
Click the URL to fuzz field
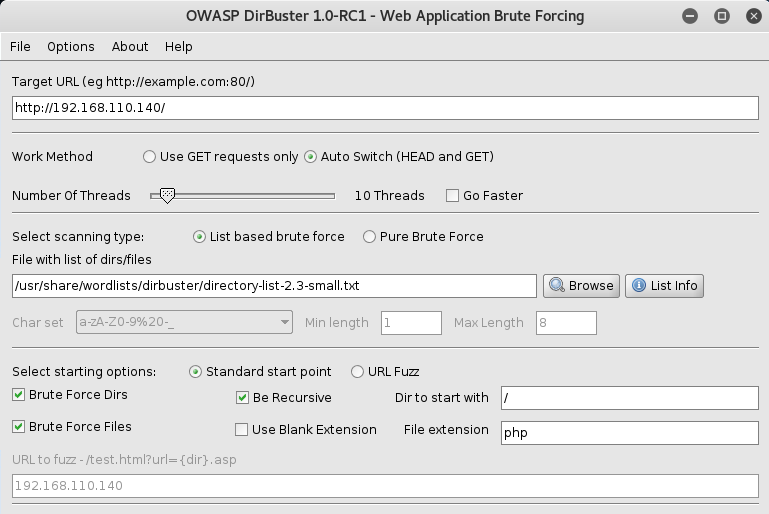385,486
